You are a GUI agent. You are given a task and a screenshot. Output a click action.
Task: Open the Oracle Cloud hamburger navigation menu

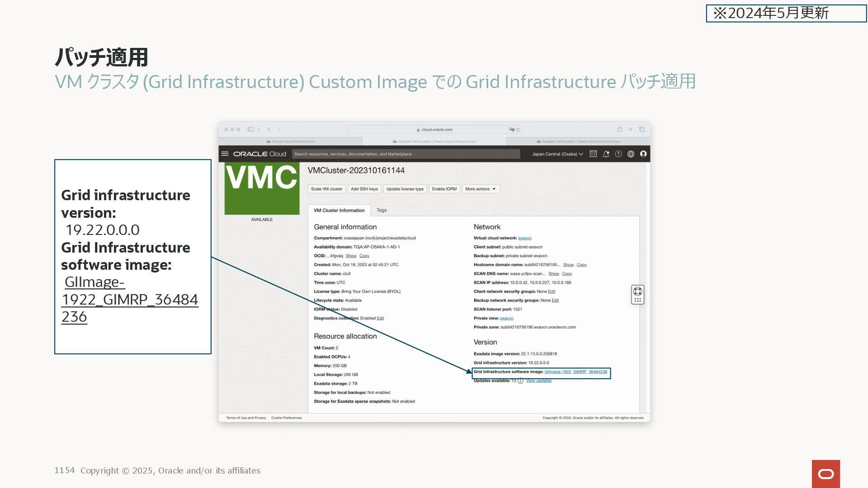pyautogui.click(x=225, y=154)
